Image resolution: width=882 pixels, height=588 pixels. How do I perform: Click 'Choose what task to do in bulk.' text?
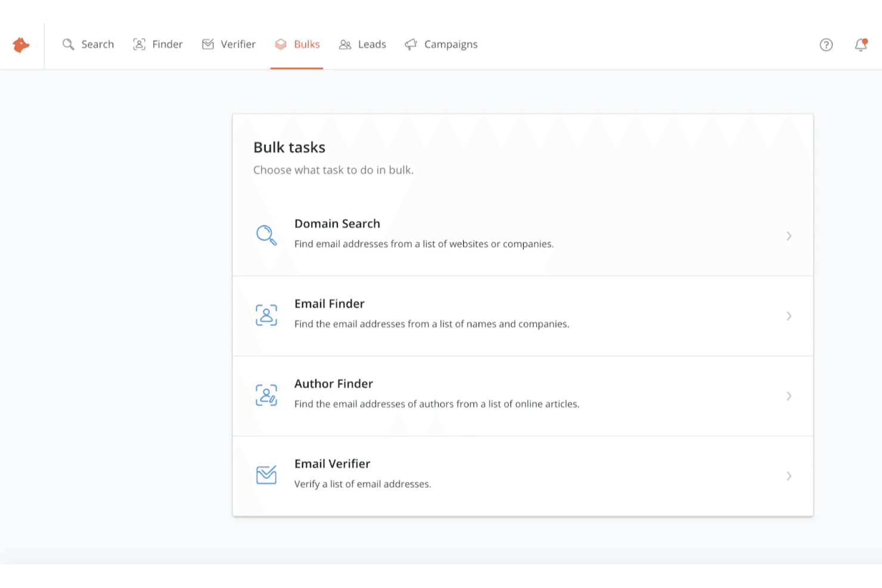click(333, 170)
